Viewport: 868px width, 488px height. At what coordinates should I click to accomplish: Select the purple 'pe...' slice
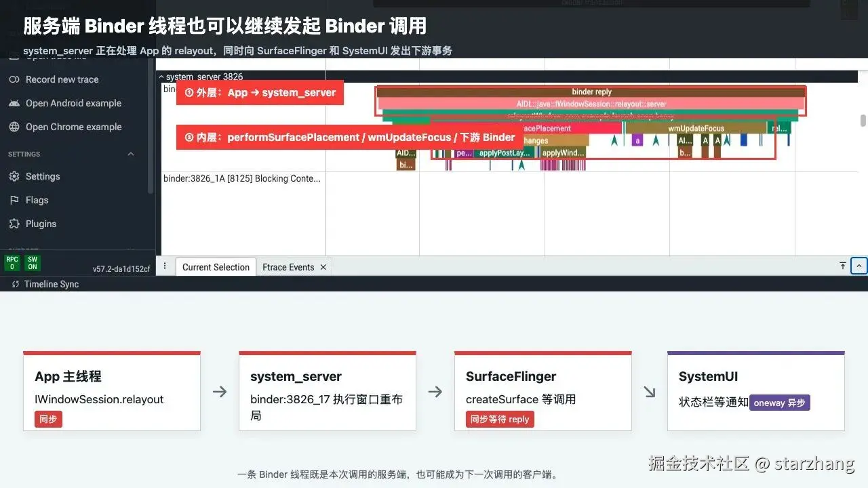click(464, 152)
